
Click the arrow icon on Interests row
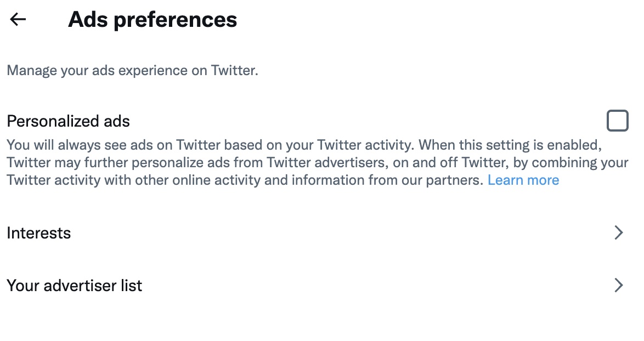[x=618, y=233]
